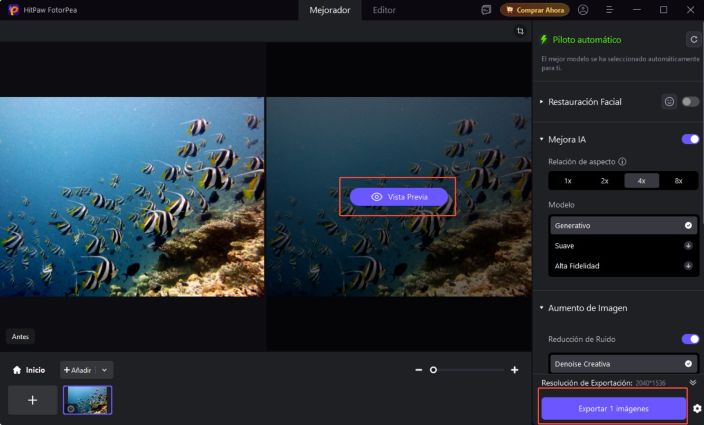Click the info icon next to Relación de aspecto
The width and height of the screenshot is (704, 425).
point(622,162)
